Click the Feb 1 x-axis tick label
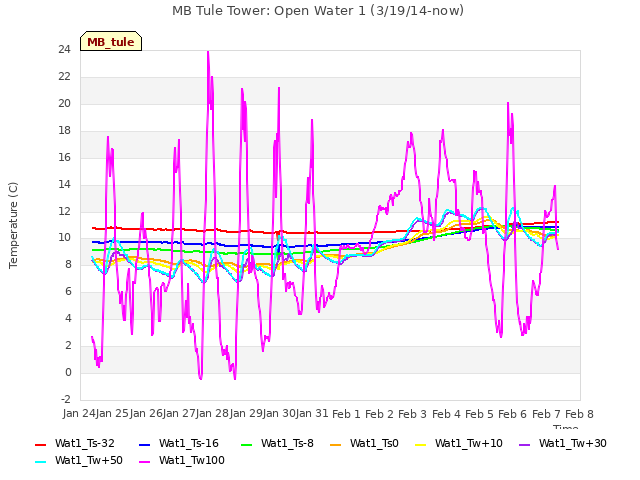The height and width of the screenshot is (480, 640). [346, 414]
